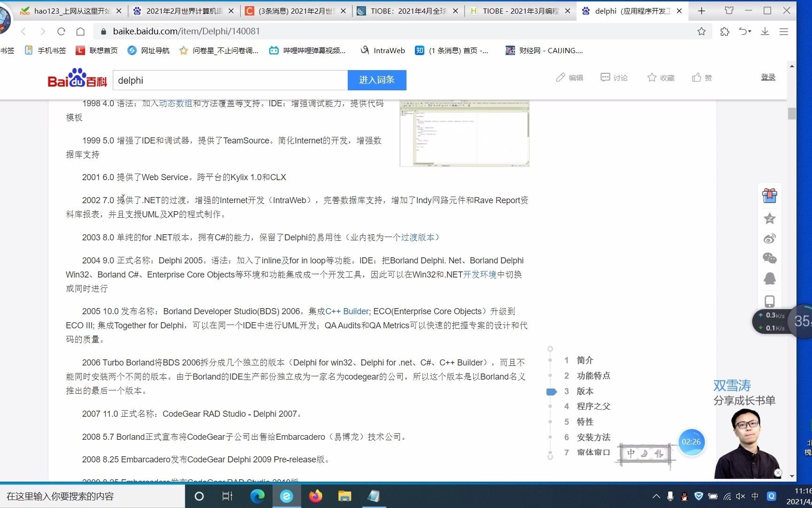Open the 哔哩哔哩弹幕视频 bookmark
Viewport: 812px width, 508px height.
[x=307, y=50]
